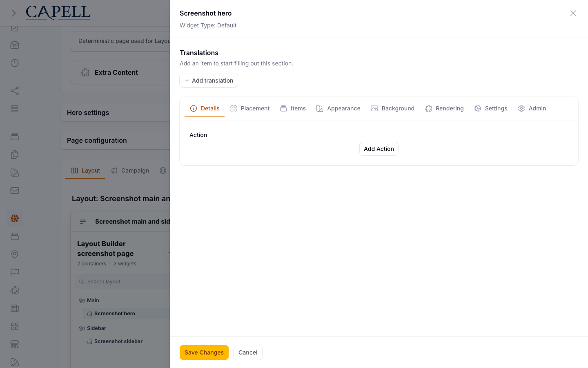Click the Capell logo
Screen dimensions: 588x368
tap(58, 13)
